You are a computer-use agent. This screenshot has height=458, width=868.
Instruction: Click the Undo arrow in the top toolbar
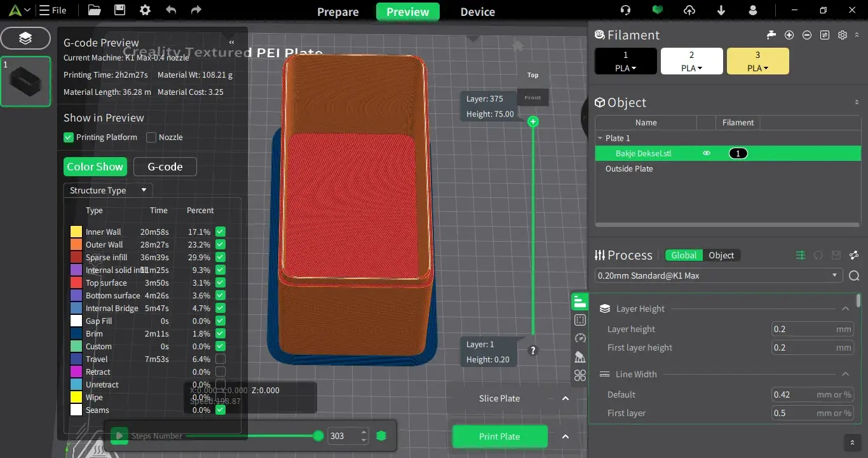[170, 10]
